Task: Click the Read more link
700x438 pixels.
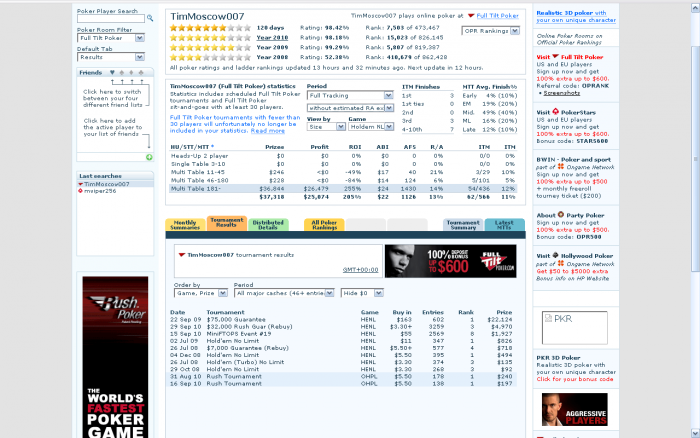Action: coord(267,131)
